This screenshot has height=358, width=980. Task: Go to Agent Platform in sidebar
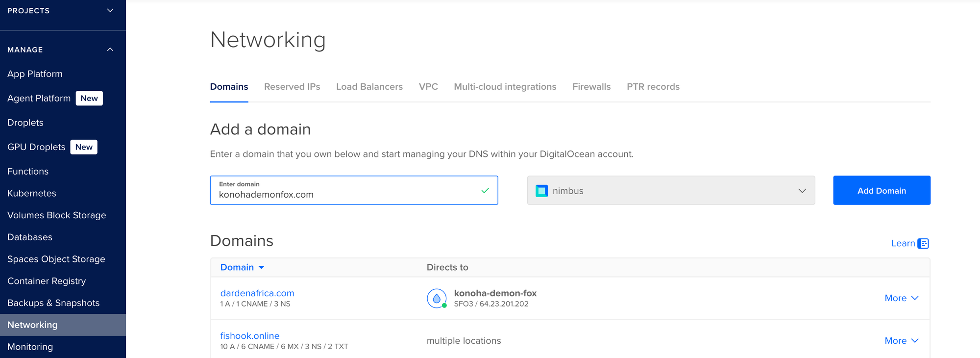click(39, 98)
